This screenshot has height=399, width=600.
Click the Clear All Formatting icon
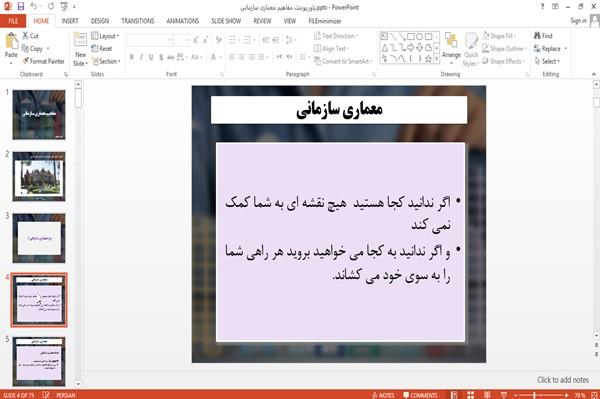tap(218, 40)
